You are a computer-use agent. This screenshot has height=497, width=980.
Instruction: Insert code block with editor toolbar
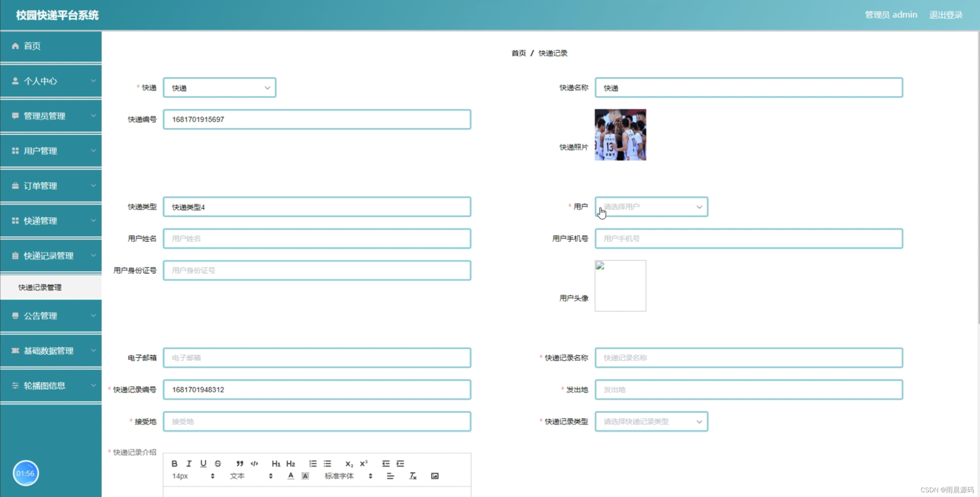[x=254, y=463]
